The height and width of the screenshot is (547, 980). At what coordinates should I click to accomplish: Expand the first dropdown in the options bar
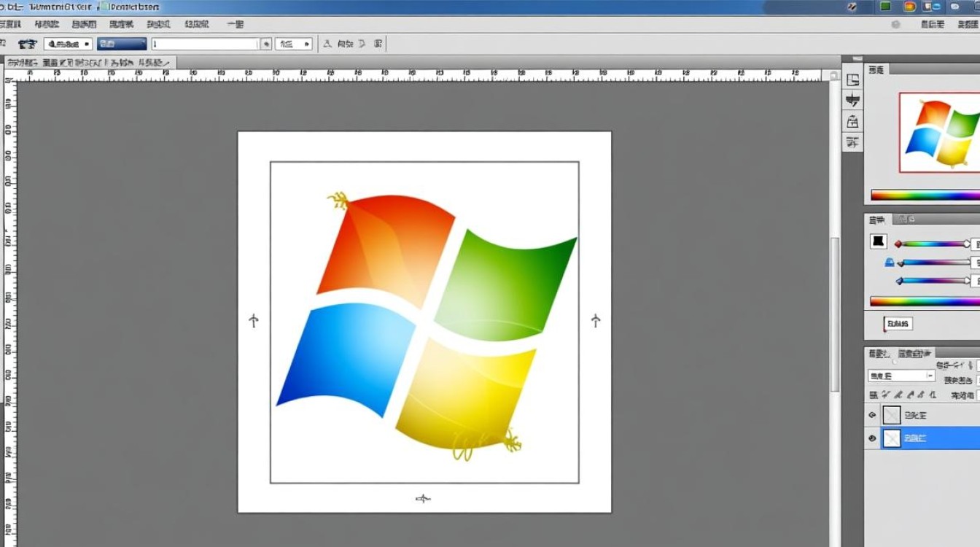pyautogui.click(x=68, y=44)
